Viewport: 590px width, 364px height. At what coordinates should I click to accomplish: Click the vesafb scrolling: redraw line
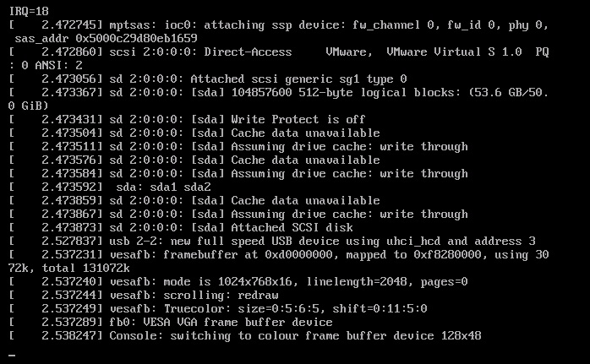click(x=144, y=296)
